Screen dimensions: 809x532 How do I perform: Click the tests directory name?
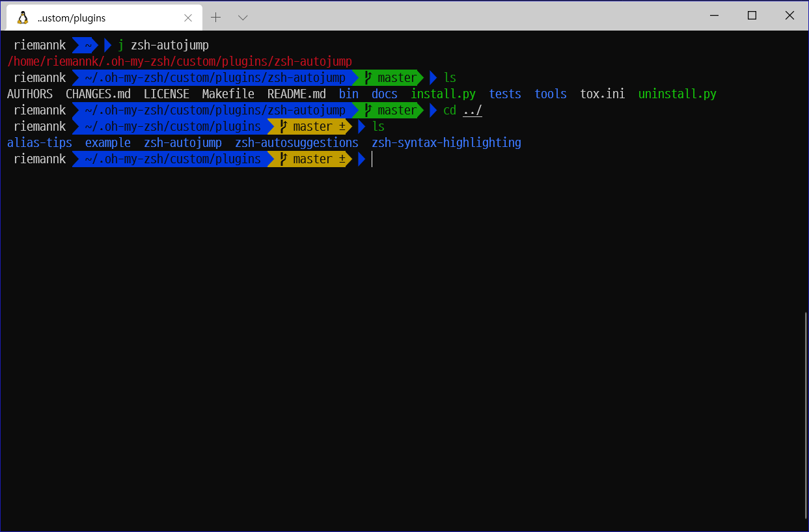coord(505,94)
